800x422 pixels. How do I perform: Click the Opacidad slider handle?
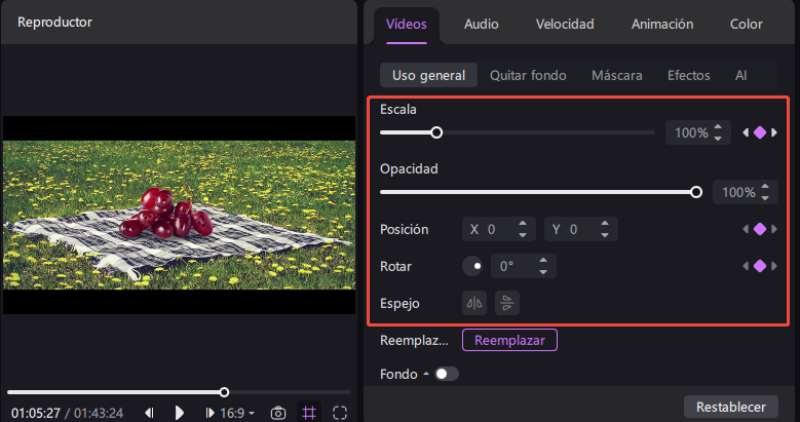click(x=696, y=192)
